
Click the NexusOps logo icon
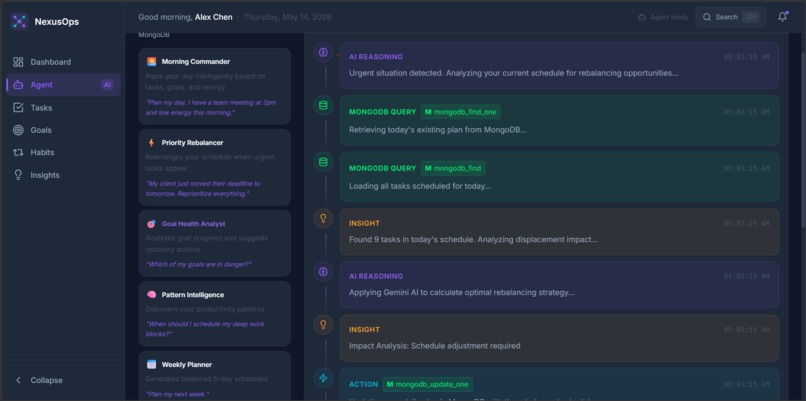(x=19, y=21)
